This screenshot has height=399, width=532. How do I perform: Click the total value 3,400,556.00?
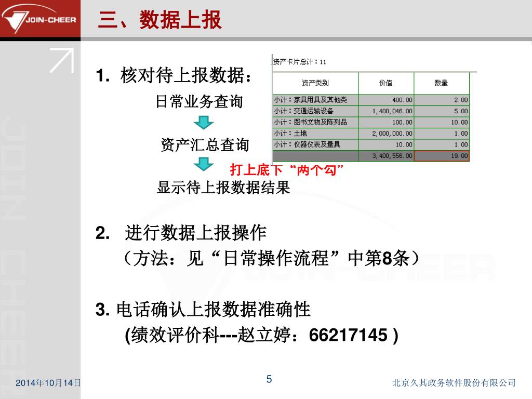pos(392,156)
